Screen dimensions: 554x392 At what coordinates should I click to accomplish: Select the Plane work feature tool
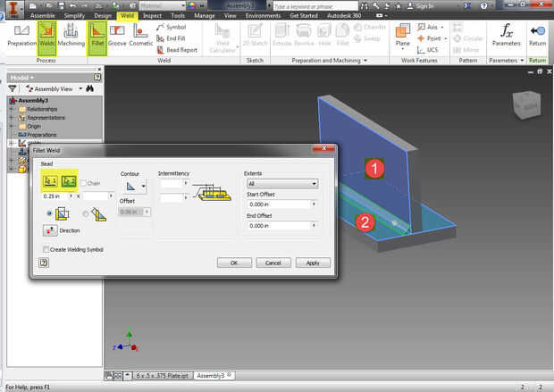(x=402, y=36)
